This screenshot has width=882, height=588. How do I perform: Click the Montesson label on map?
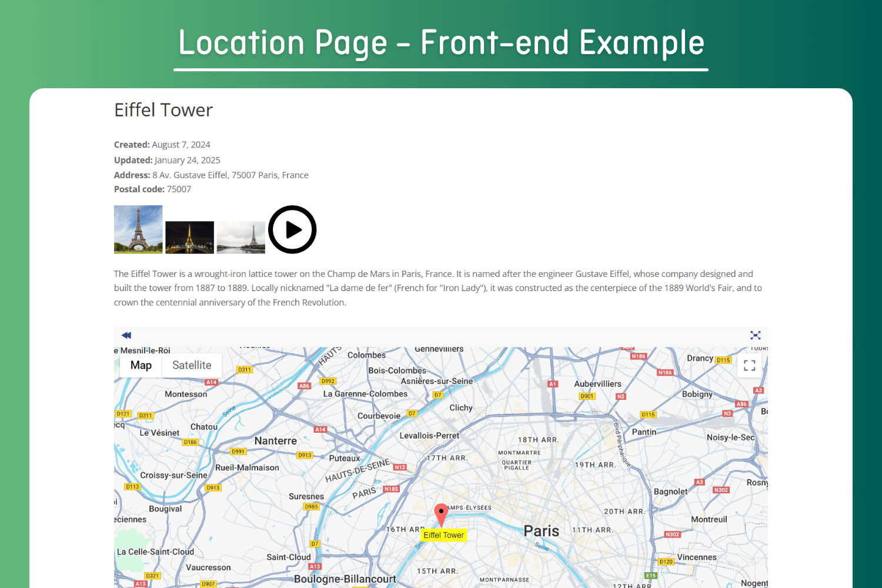tap(186, 394)
